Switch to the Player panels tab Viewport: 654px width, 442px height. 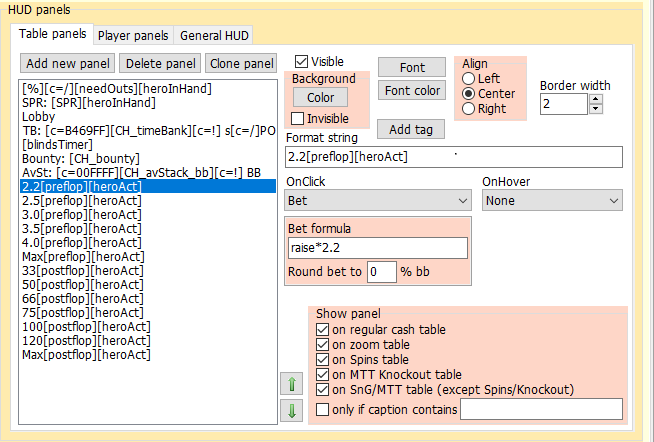click(x=134, y=36)
